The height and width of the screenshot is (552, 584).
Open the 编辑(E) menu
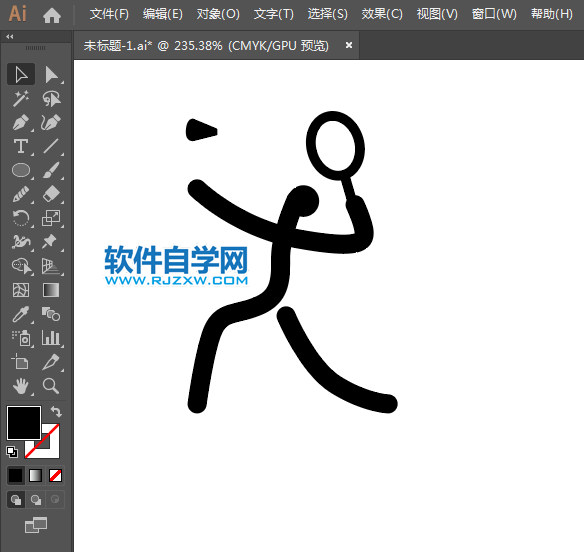pyautogui.click(x=163, y=15)
